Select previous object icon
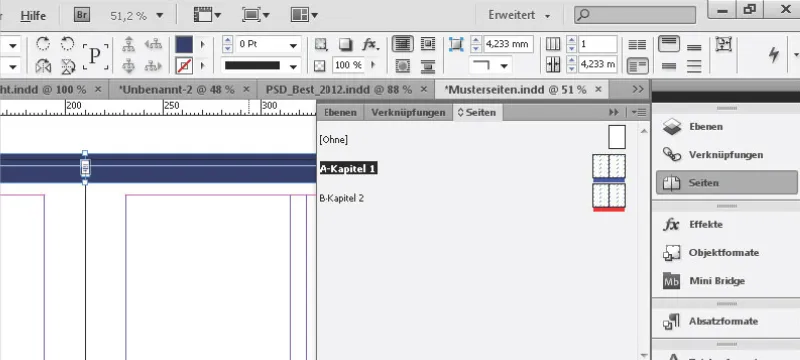Viewport: 800px width, 360px height. click(x=153, y=44)
